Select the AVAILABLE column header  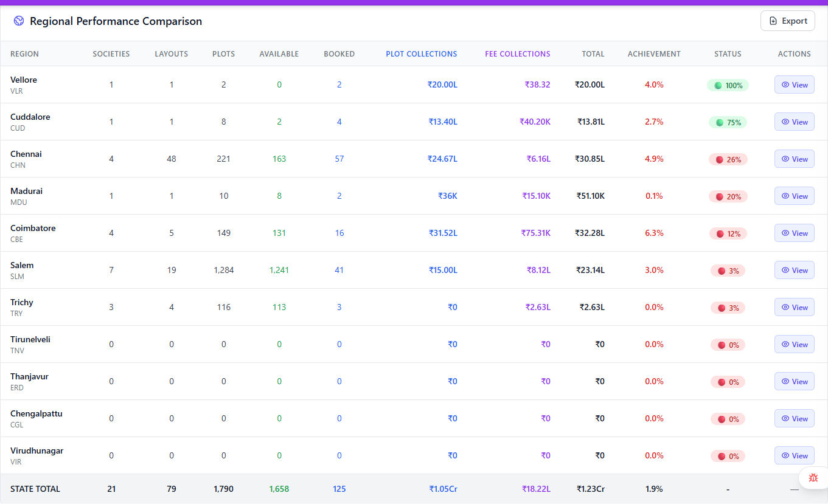coord(279,54)
